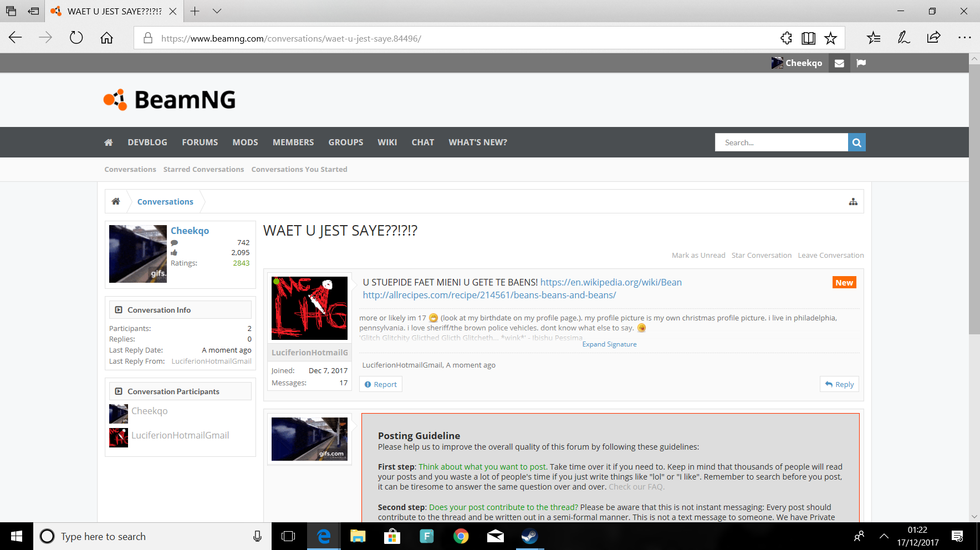Screen dimensions: 980x550
Task: Open the Windows Start menu
Action: 17,536
